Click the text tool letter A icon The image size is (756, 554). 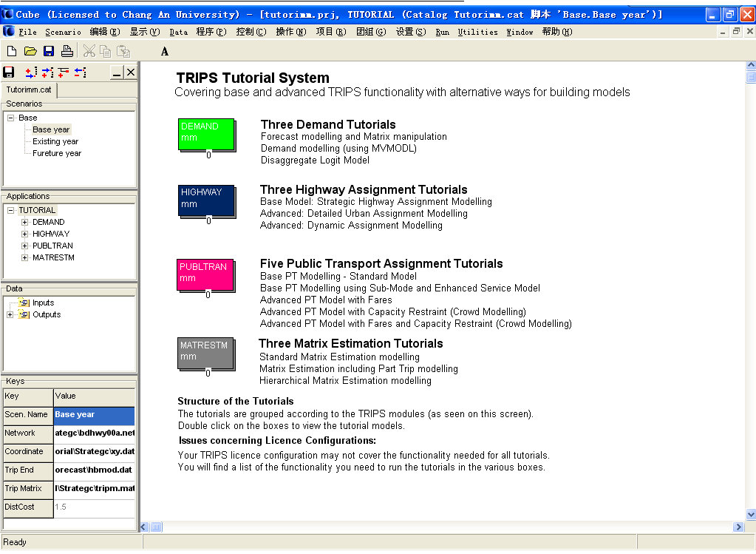[165, 52]
